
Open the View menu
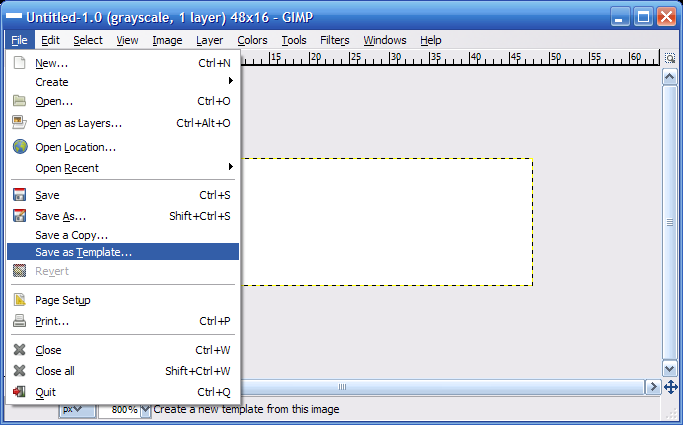coord(127,40)
